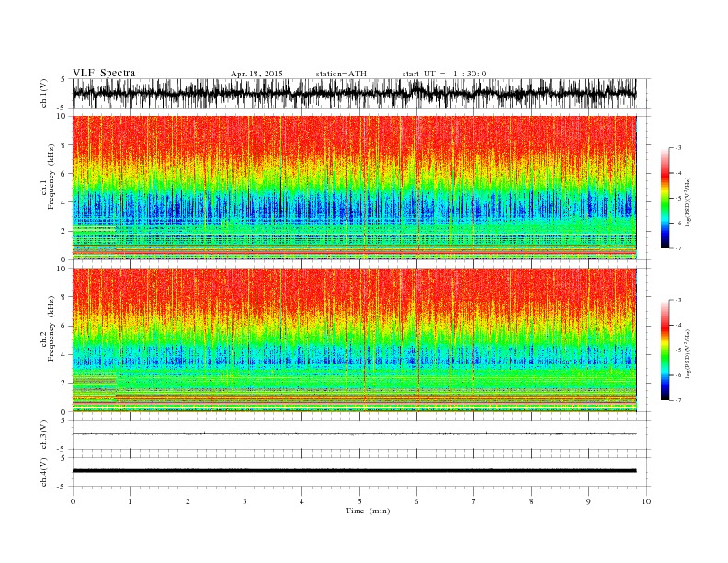
Task: Select the "Time (min)" axis label
Action: coord(368,511)
